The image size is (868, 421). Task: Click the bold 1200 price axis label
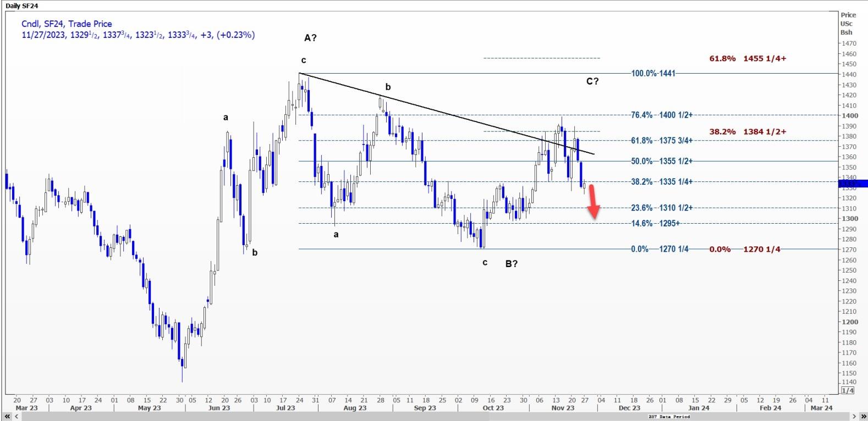[x=849, y=322]
